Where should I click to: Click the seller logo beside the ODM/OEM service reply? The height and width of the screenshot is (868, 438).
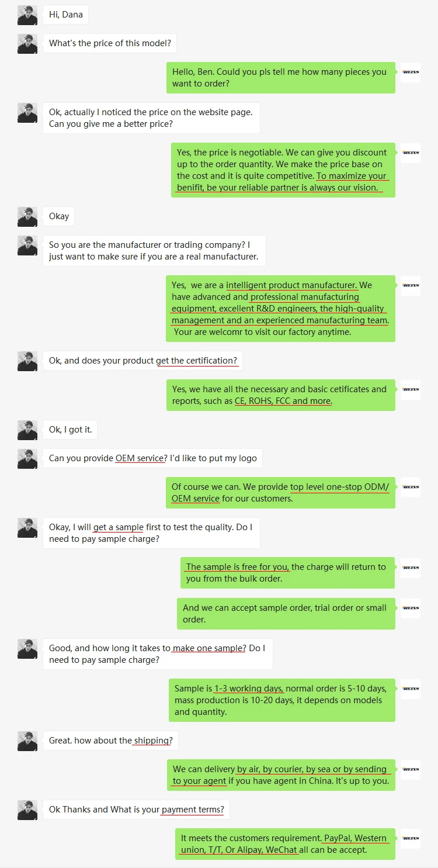411,487
